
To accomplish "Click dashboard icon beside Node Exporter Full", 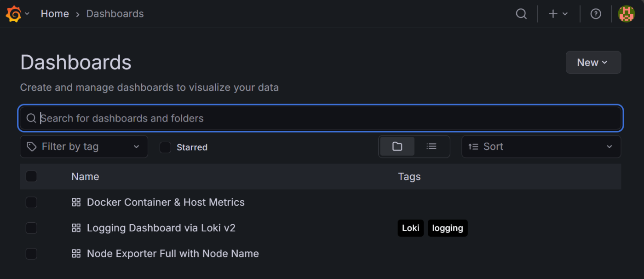I will [x=76, y=254].
